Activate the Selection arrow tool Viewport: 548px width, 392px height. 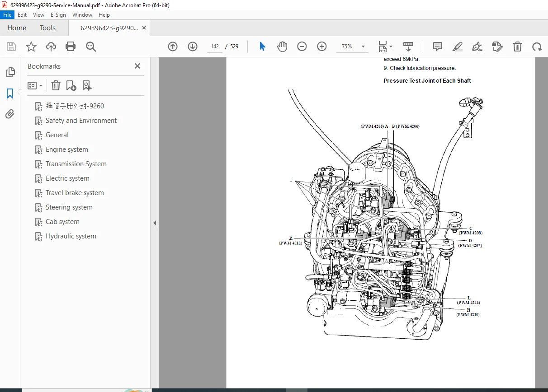[x=262, y=47]
